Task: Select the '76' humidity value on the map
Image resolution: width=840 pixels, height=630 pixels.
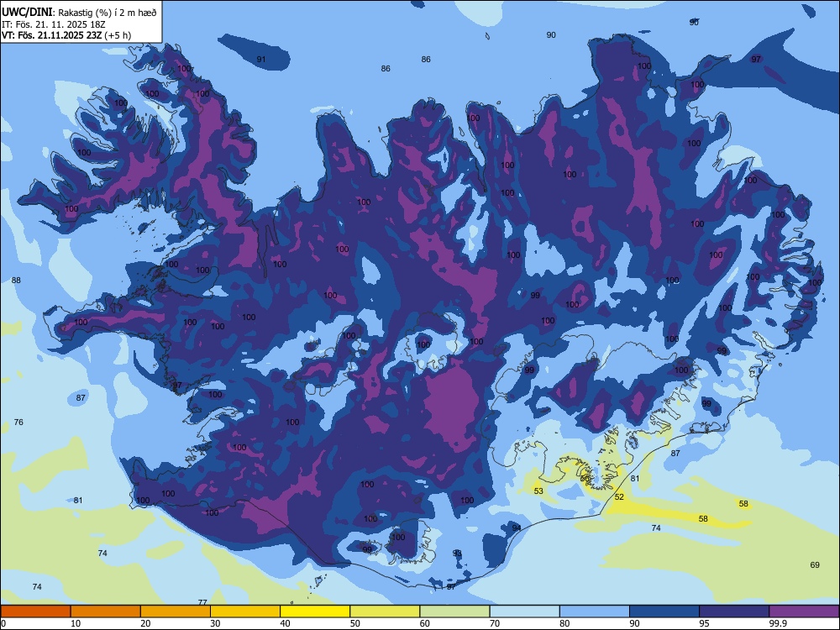Action: point(18,423)
